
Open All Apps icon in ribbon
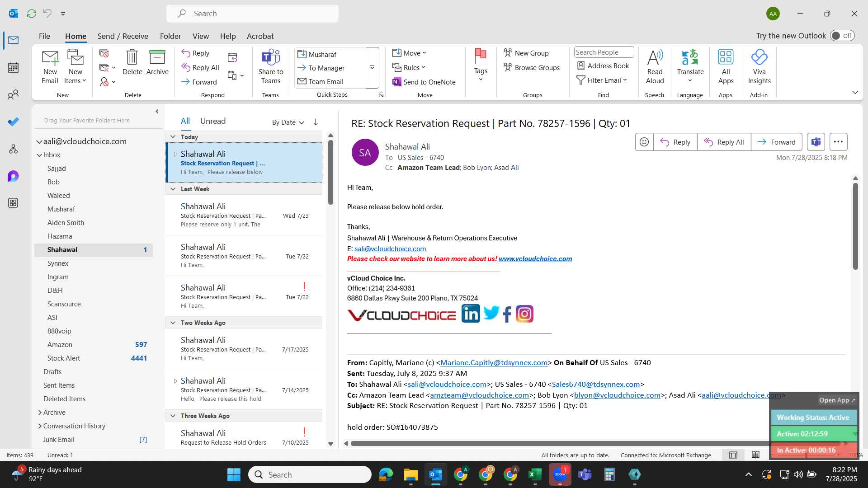coord(726,67)
